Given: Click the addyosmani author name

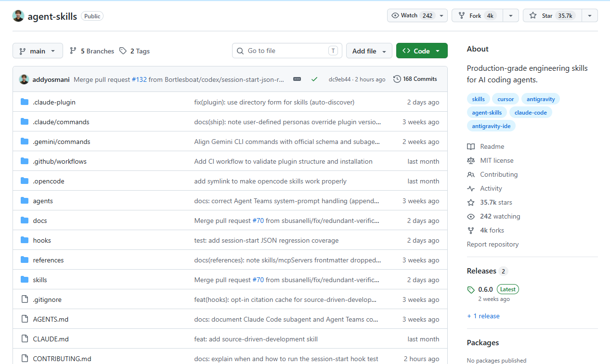Looking at the screenshot, I should tap(51, 79).
